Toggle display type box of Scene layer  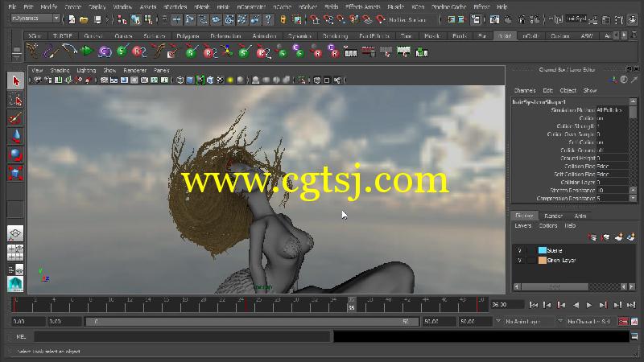531,250
